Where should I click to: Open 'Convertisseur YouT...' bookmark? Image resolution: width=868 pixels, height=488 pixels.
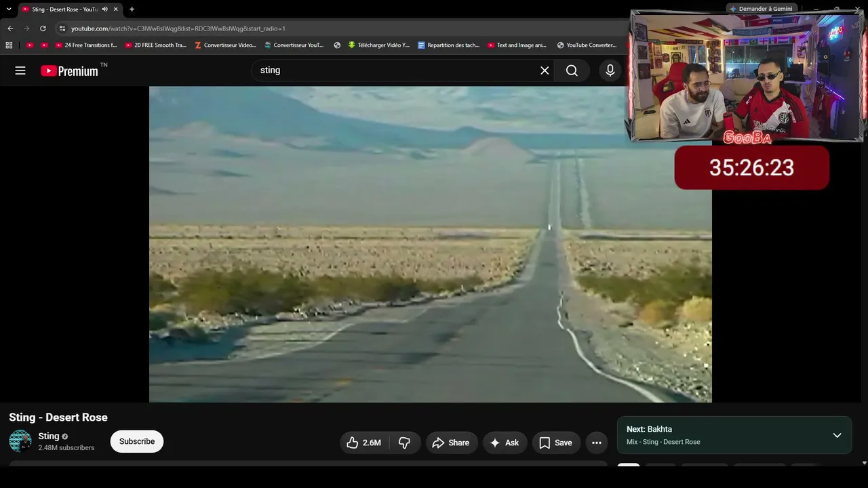click(x=294, y=45)
